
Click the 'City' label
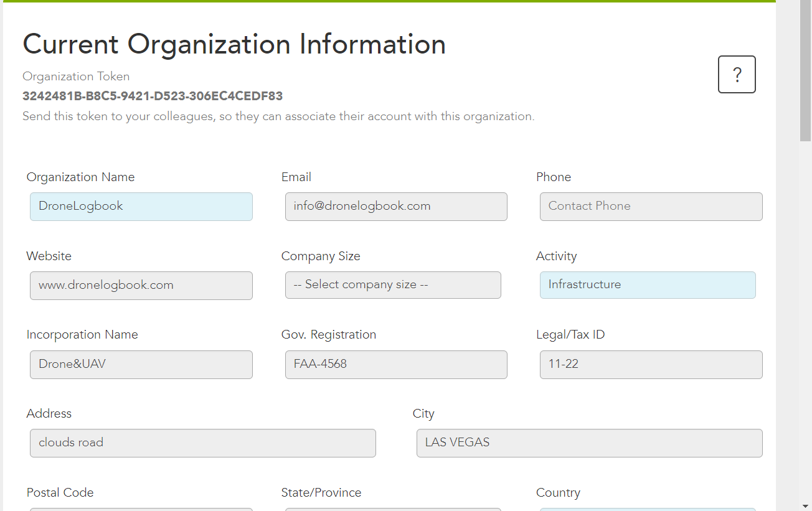coord(423,414)
